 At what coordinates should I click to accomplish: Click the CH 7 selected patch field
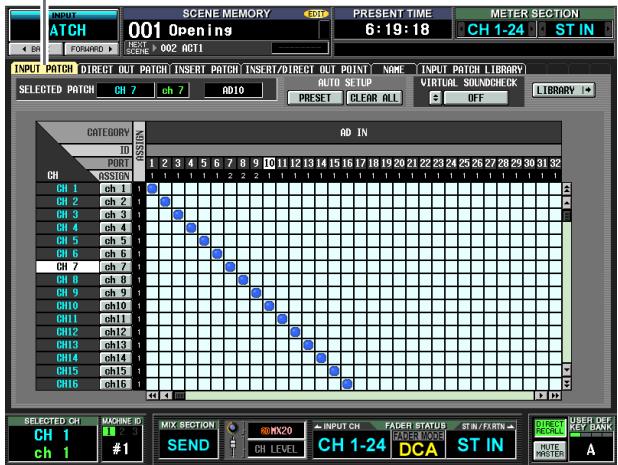(125, 91)
